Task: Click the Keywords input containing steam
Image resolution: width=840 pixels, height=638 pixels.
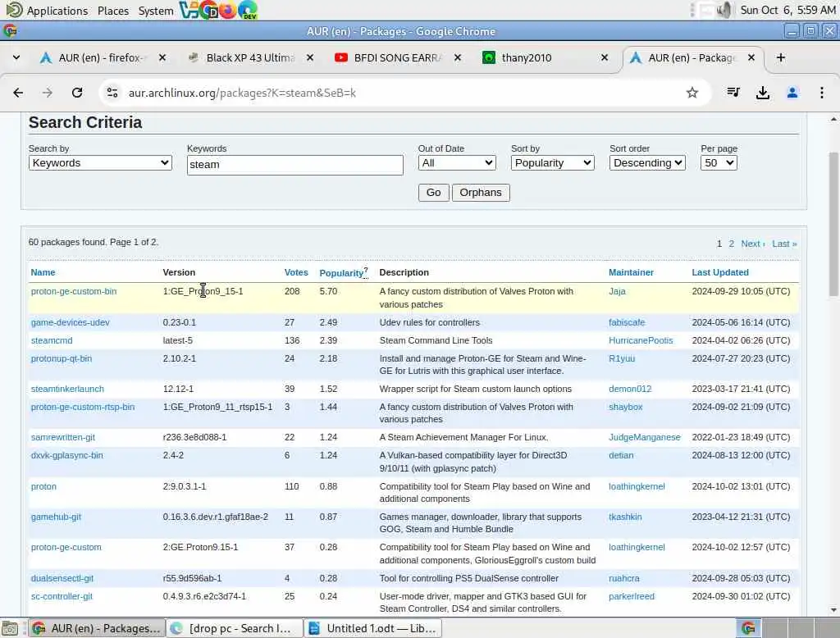Action: (295, 165)
